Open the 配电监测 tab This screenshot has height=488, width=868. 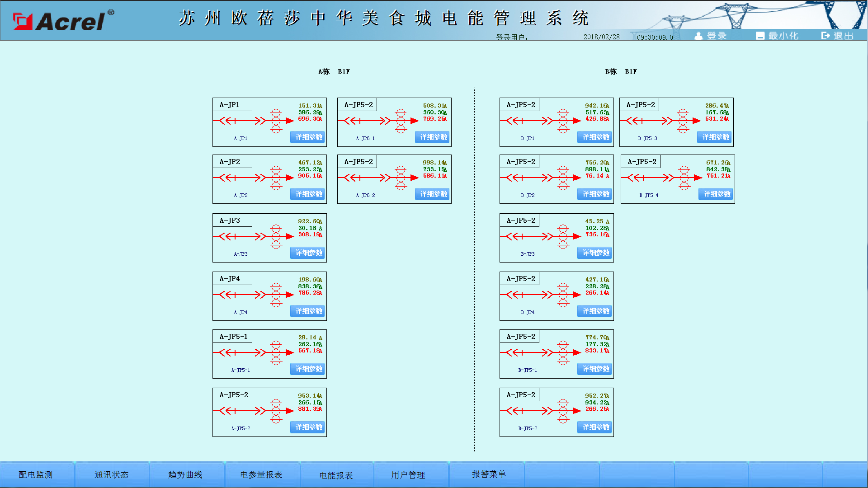click(x=36, y=474)
